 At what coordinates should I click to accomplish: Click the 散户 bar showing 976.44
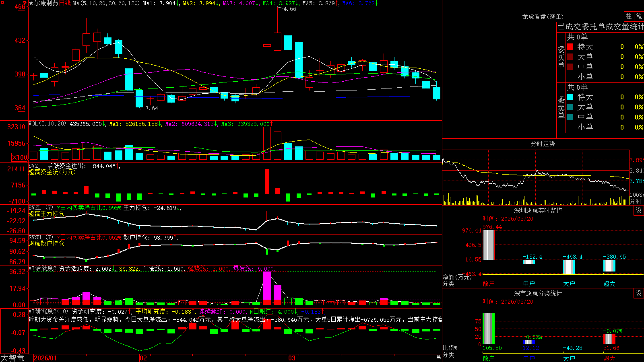tap(489, 245)
